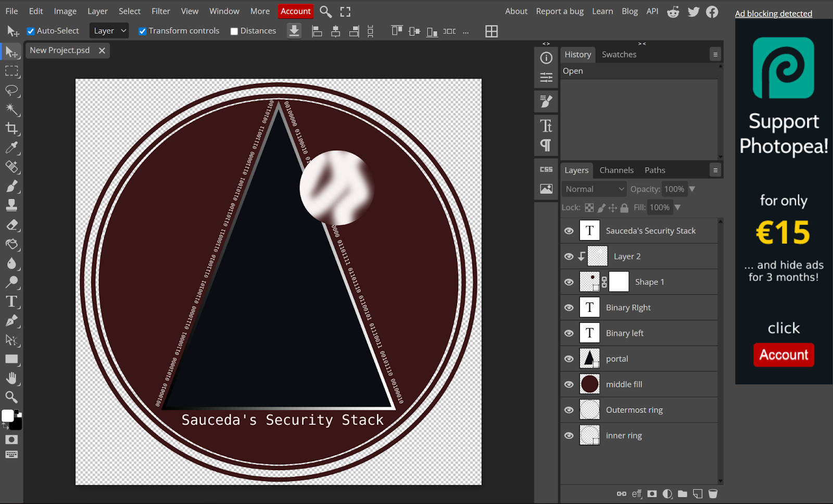The height and width of the screenshot is (504, 833).
Task: Open the Layer selection dropdown in options bar
Action: pos(109,31)
